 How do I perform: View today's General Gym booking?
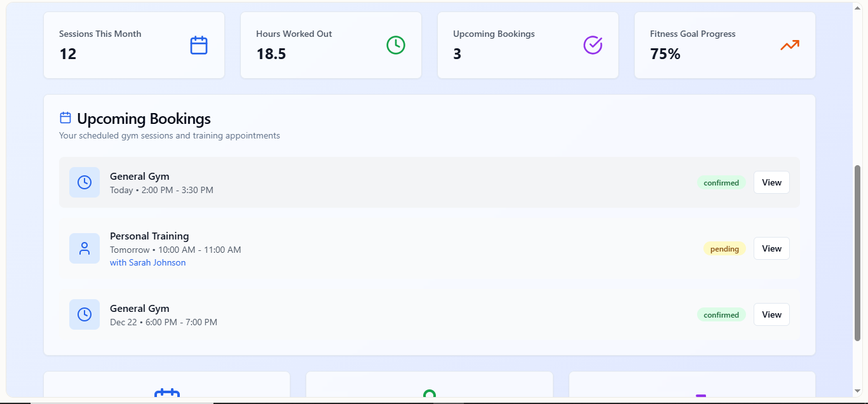[771, 182]
